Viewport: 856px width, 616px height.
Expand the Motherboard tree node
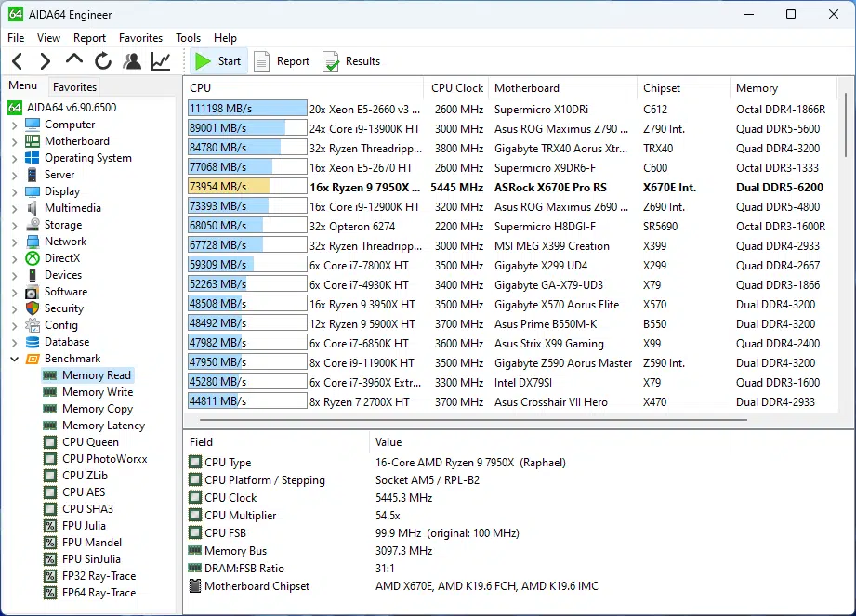[15, 141]
